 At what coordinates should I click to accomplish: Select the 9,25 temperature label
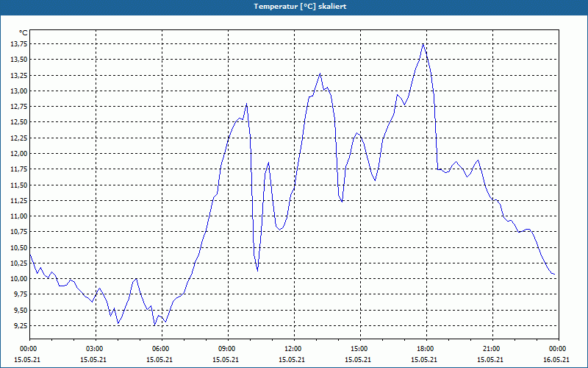tap(21, 325)
